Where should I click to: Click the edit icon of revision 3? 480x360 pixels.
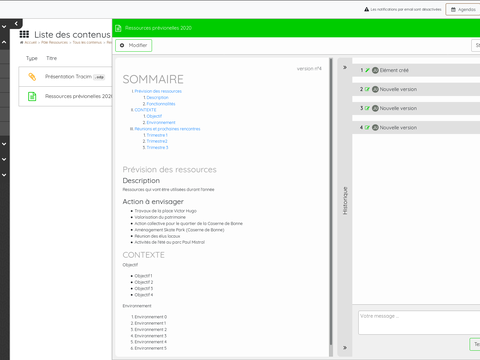367,108
